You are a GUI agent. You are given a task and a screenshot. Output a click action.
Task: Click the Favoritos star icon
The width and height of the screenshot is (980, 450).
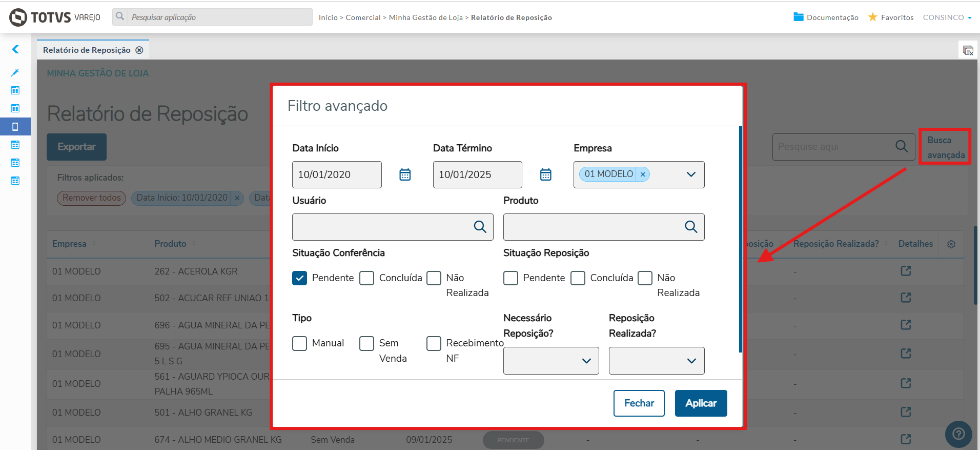872,17
